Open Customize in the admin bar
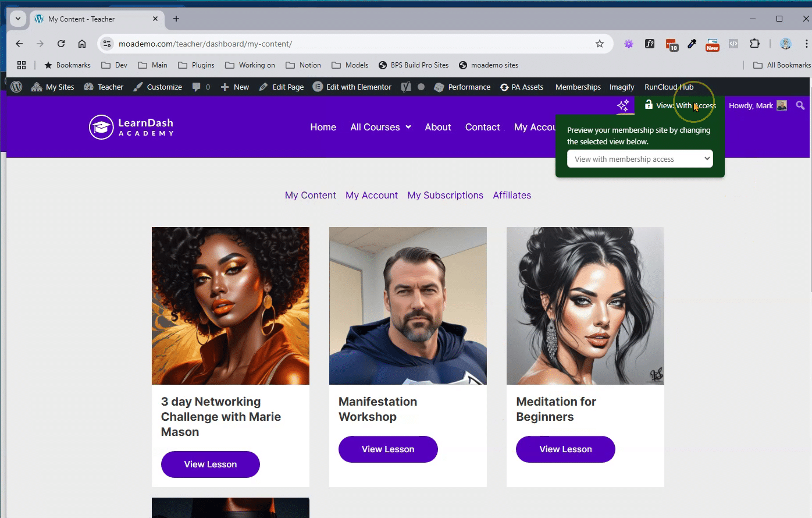This screenshot has height=518, width=812. [x=157, y=87]
